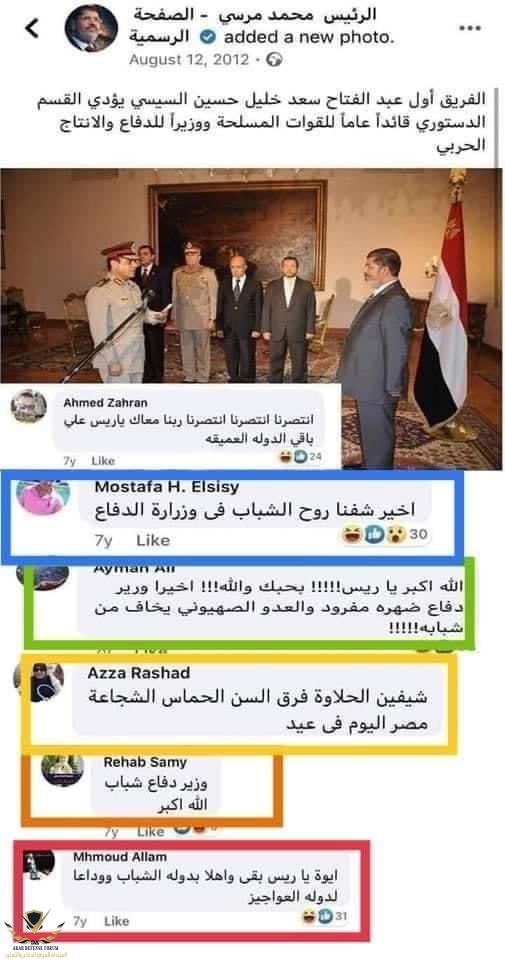This screenshot has width=505, height=960.
Task: Open the three-dot post options menu
Action: [x=469, y=28]
